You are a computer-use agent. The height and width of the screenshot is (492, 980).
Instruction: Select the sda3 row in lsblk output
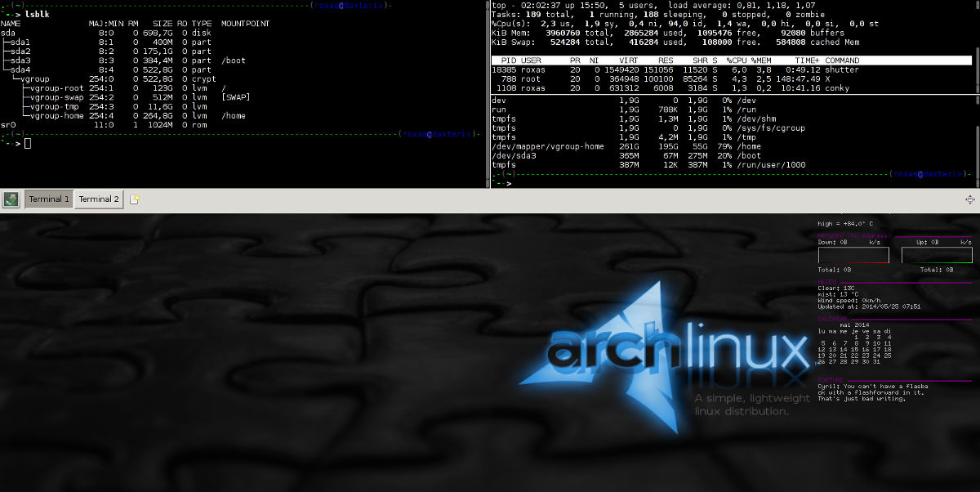pyautogui.click(x=122, y=60)
